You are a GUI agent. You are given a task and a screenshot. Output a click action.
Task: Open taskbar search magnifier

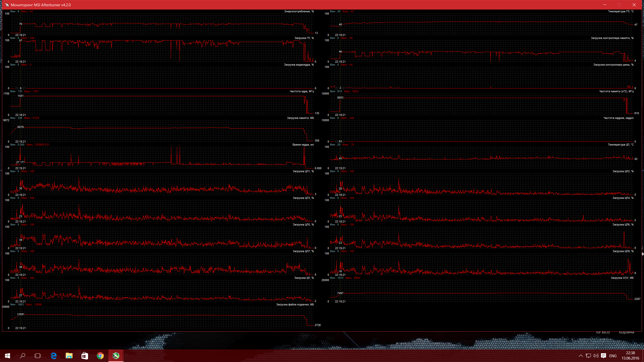pos(23,356)
